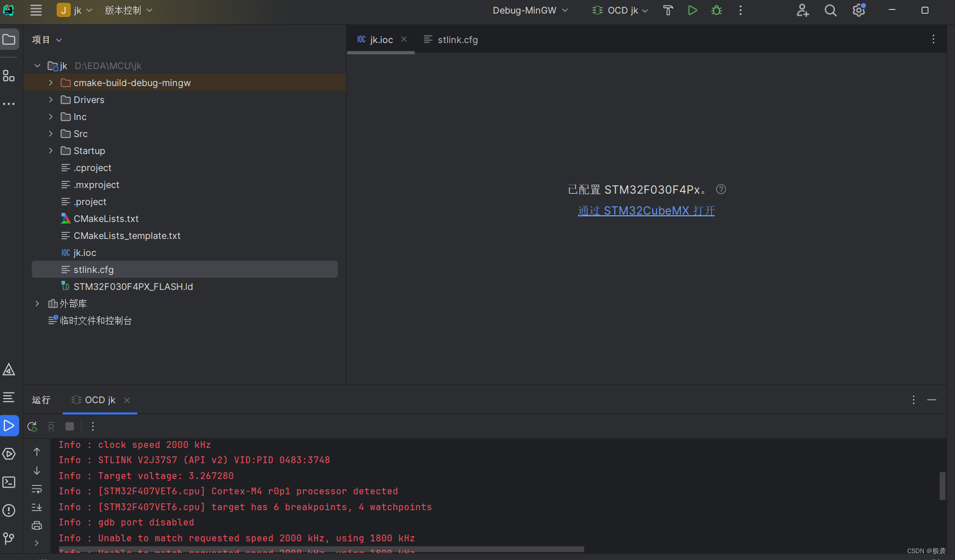Image resolution: width=955 pixels, height=560 pixels.
Task: Jump down the stack trace arrow
Action: pos(37,471)
